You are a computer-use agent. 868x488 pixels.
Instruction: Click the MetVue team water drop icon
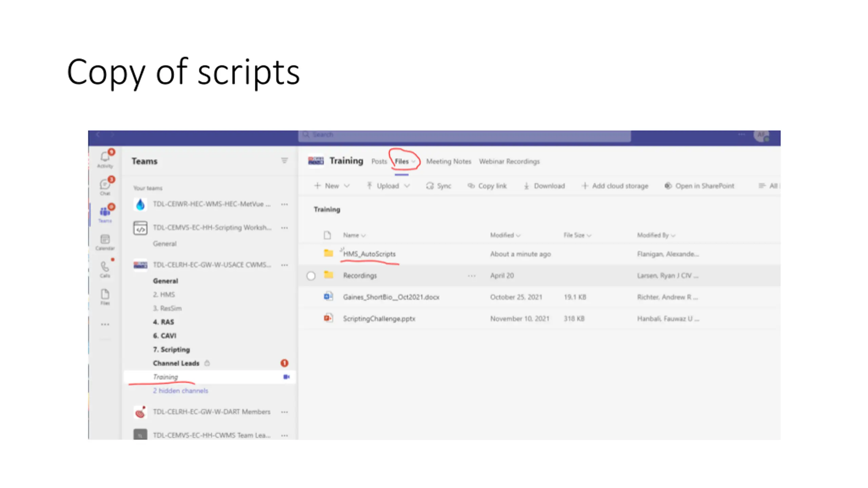(140, 204)
